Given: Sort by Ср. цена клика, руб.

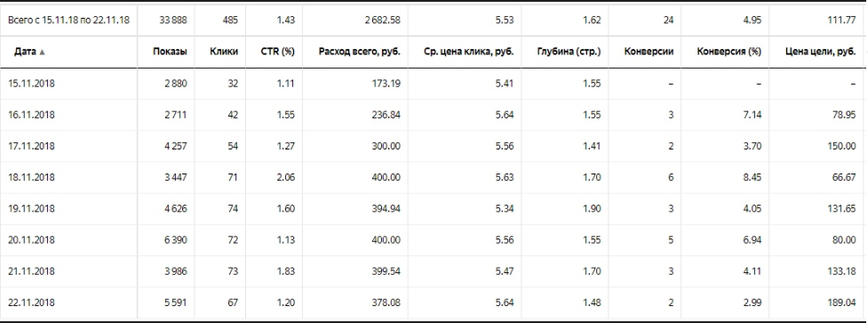Looking at the screenshot, I should tap(472, 52).
